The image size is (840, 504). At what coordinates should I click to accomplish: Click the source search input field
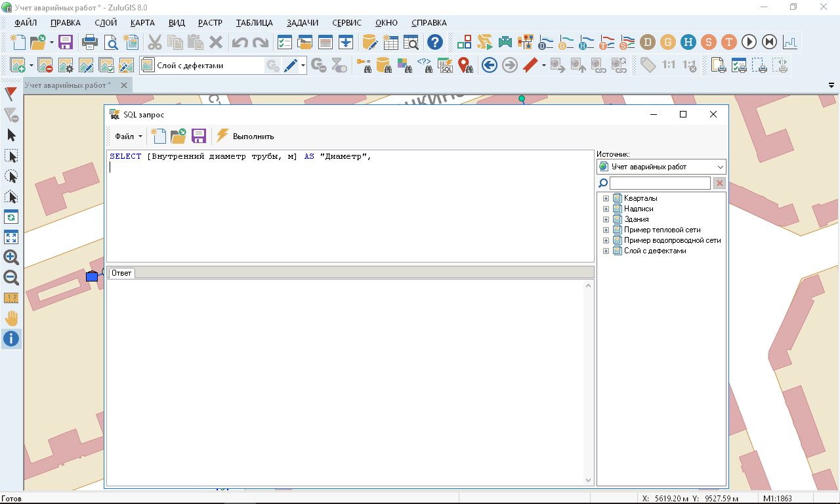coord(660,183)
